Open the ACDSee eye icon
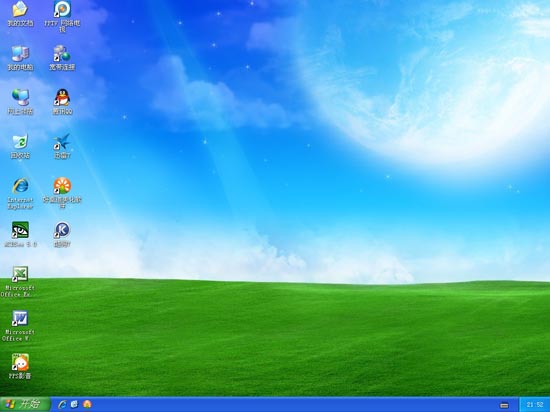 [20, 230]
